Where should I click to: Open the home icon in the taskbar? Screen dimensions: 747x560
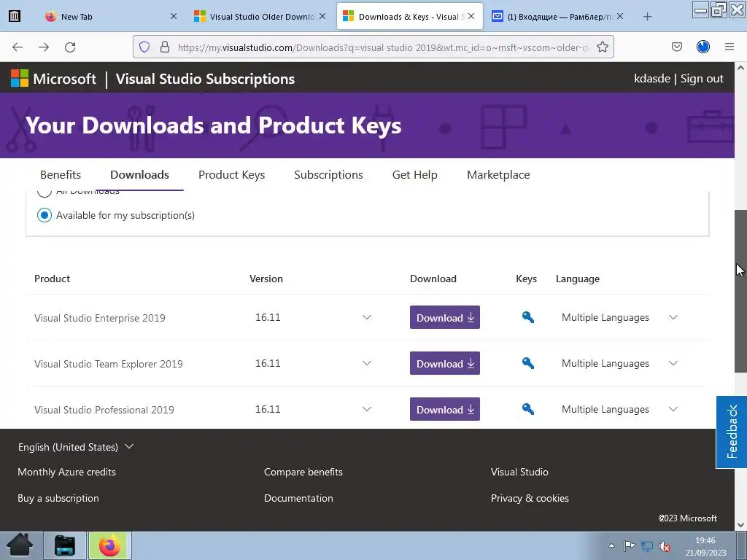pyautogui.click(x=20, y=545)
